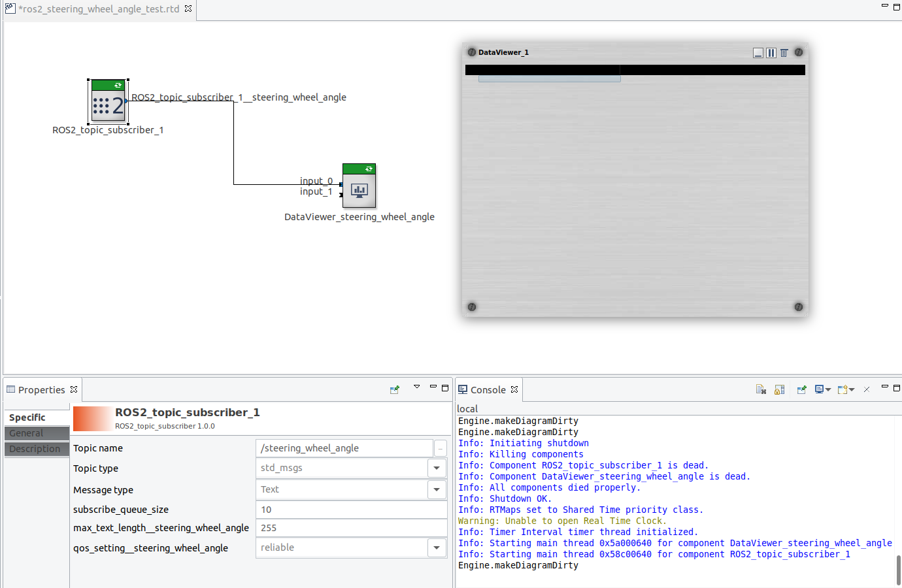
Task: Click the Open Console icon
Action: 843,389
